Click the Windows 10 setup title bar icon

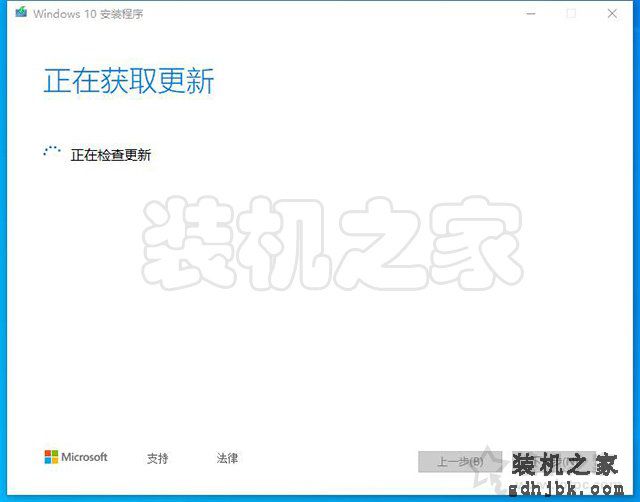pyautogui.click(x=21, y=12)
